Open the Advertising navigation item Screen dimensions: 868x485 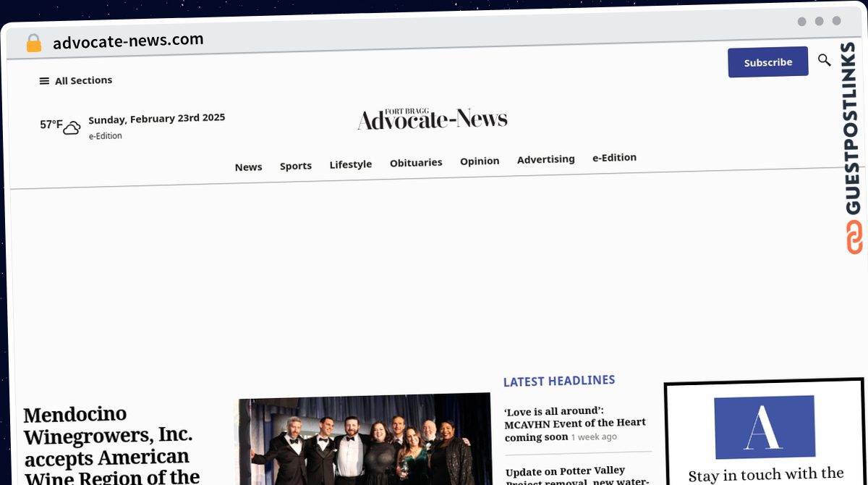[x=545, y=159]
